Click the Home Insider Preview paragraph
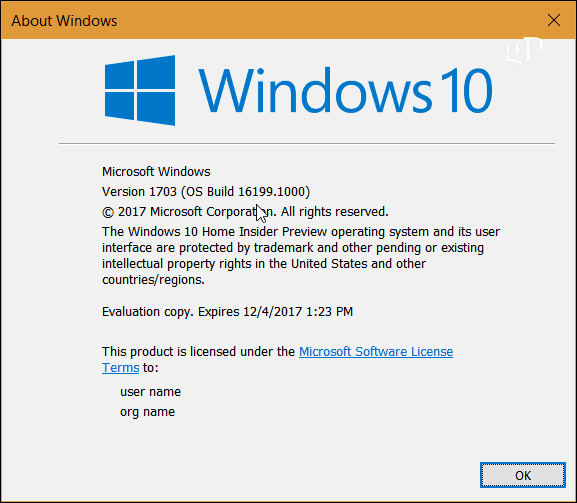Image resolution: width=577 pixels, height=503 pixels. click(301, 256)
